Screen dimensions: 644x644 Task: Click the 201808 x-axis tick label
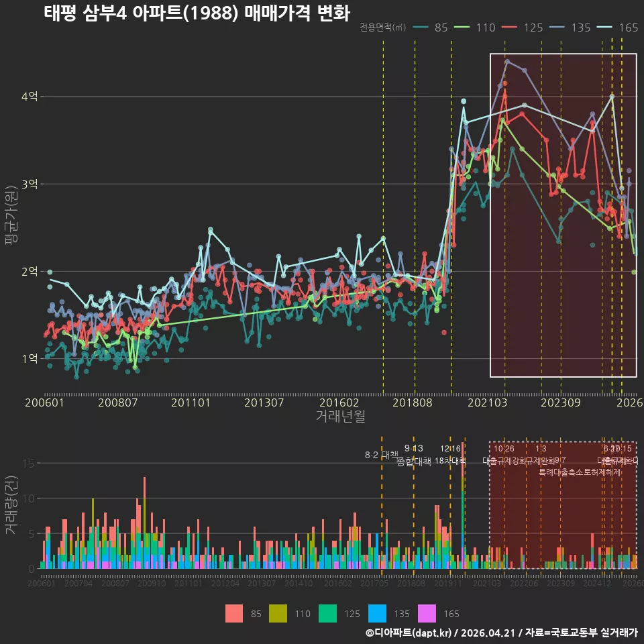413,402
